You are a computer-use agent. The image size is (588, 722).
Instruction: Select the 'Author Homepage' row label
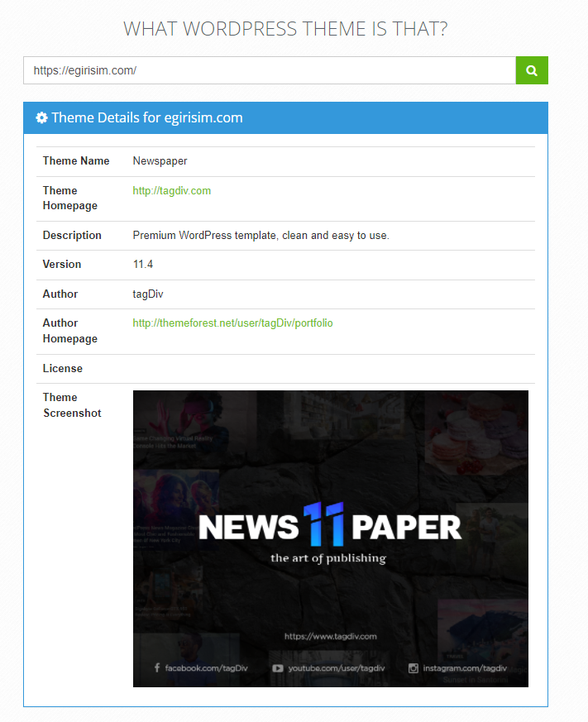70,331
